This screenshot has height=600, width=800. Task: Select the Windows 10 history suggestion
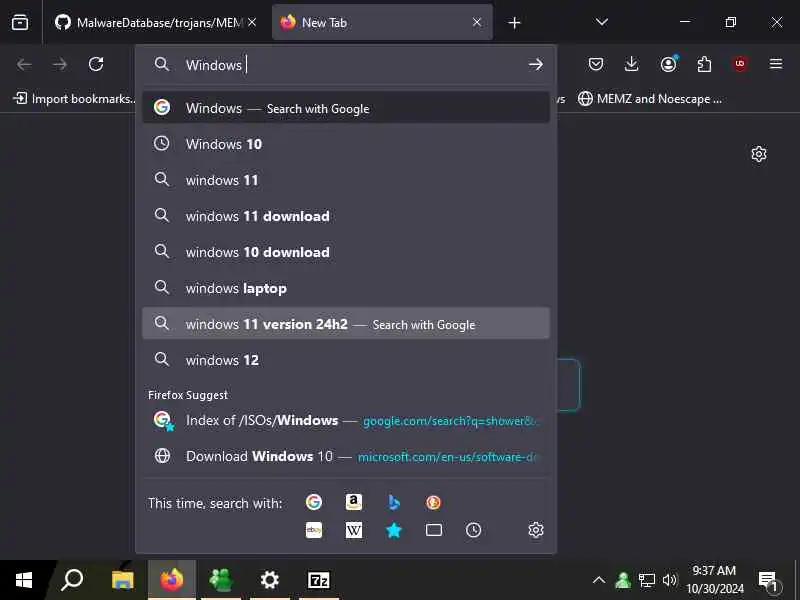point(346,144)
